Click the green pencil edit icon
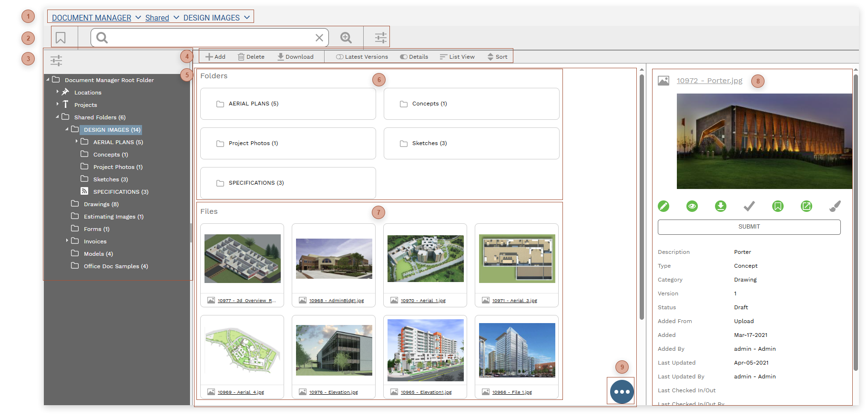 [x=664, y=206]
